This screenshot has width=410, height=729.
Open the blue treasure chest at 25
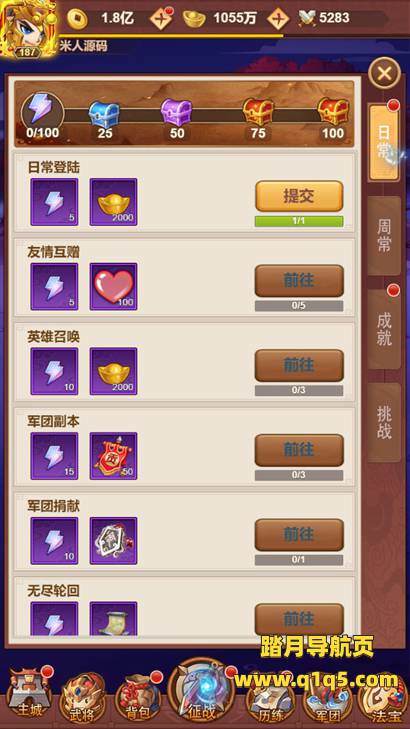coord(104,113)
